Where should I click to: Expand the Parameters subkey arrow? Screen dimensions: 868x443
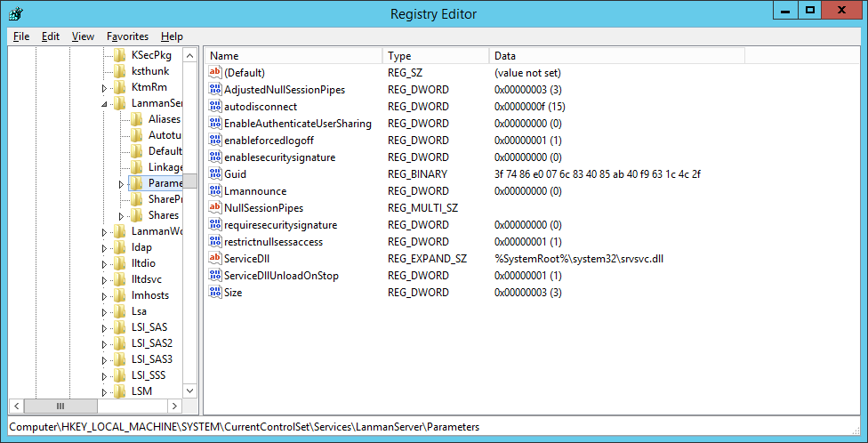121,184
